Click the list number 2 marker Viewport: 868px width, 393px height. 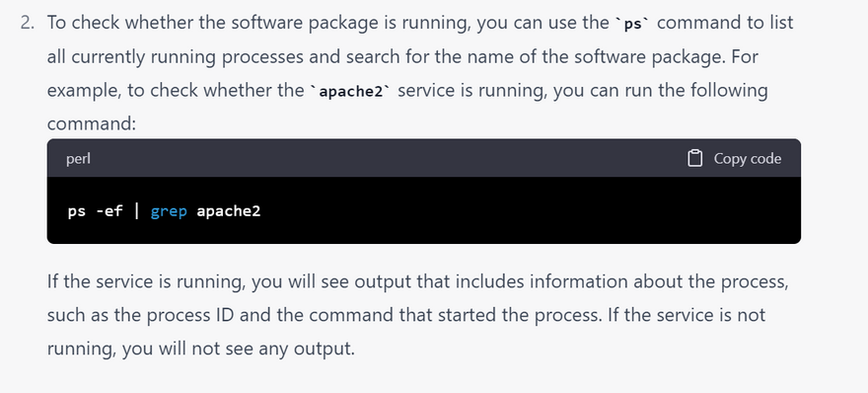point(28,24)
